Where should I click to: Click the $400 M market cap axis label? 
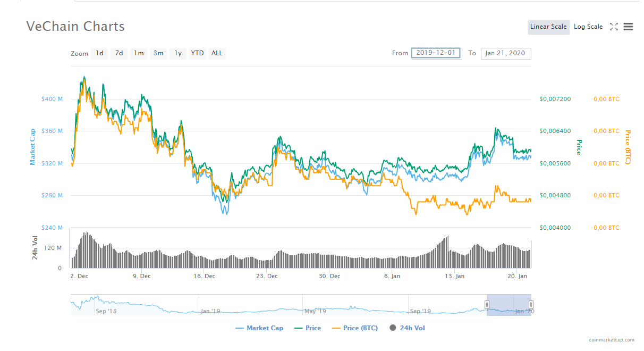click(52, 99)
